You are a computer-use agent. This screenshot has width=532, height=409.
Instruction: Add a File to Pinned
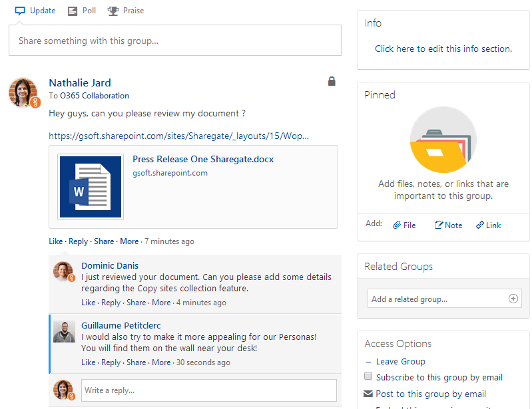point(404,225)
